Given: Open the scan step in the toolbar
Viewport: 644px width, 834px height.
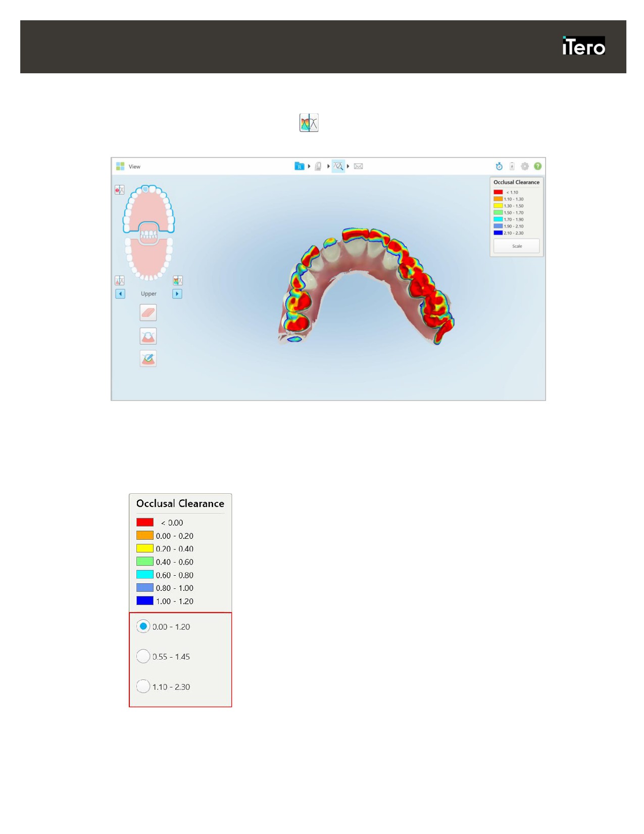Looking at the screenshot, I should coord(318,166).
